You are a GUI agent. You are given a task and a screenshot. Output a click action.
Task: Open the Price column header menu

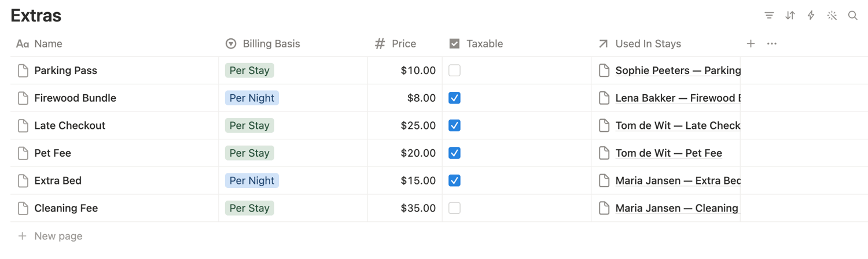[x=405, y=43]
